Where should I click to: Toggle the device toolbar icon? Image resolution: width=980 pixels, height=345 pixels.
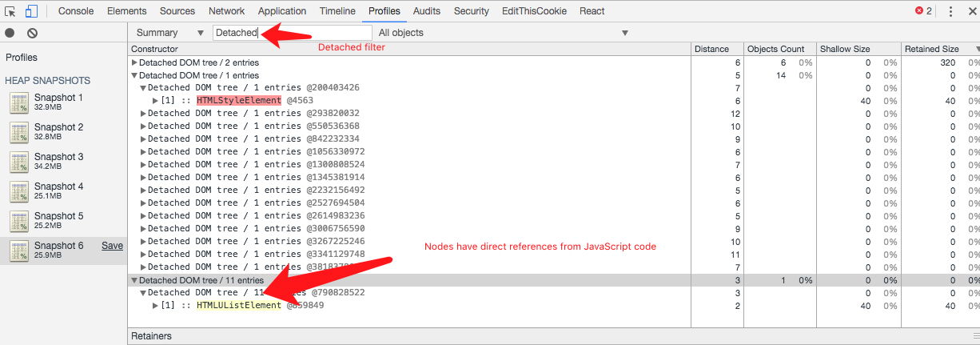click(x=31, y=11)
